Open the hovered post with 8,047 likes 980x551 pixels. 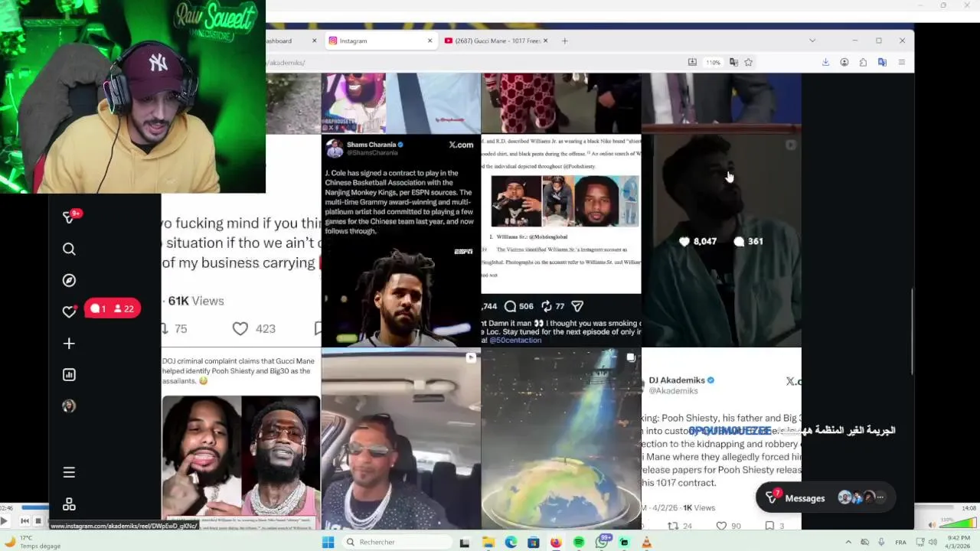pyautogui.click(x=721, y=240)
